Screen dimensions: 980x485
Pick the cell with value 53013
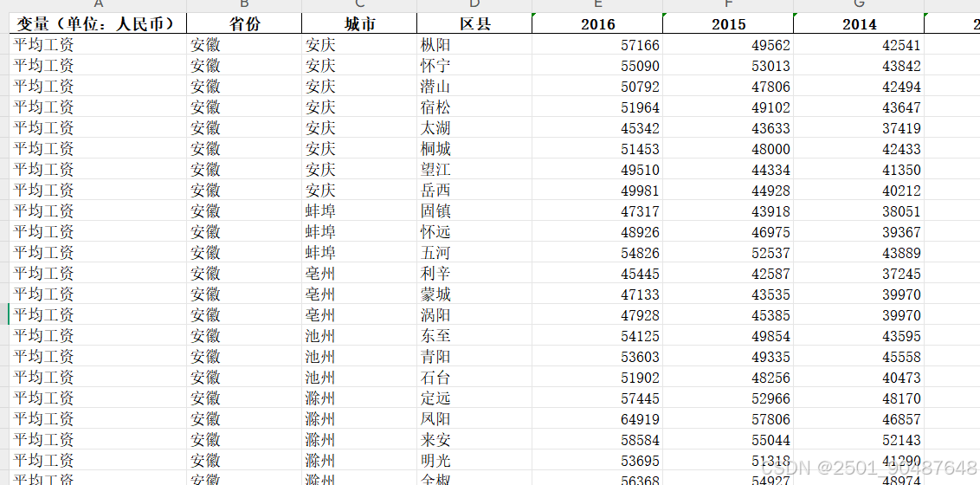[x=728, y=65]
